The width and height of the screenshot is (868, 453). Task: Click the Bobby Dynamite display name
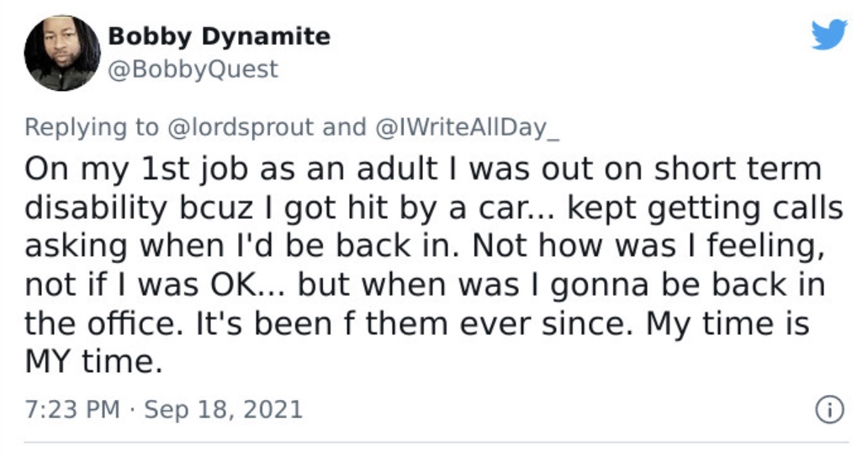click(x=220, y=36)
